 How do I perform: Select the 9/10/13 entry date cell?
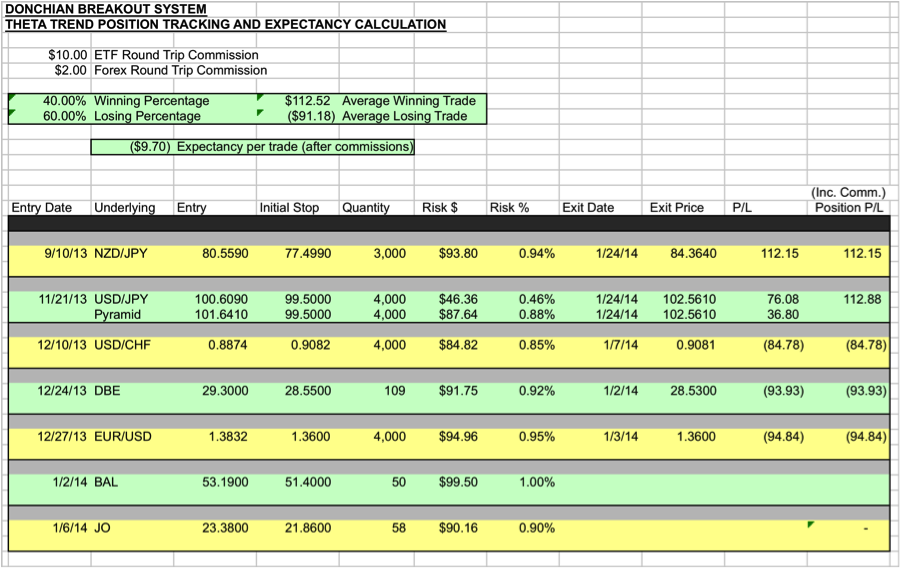66,253
